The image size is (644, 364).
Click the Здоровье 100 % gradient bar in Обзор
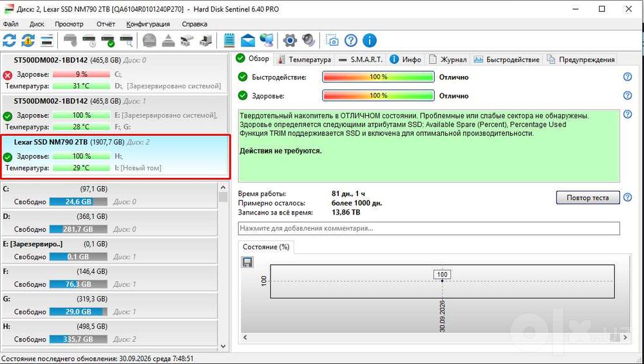[378, 96]
